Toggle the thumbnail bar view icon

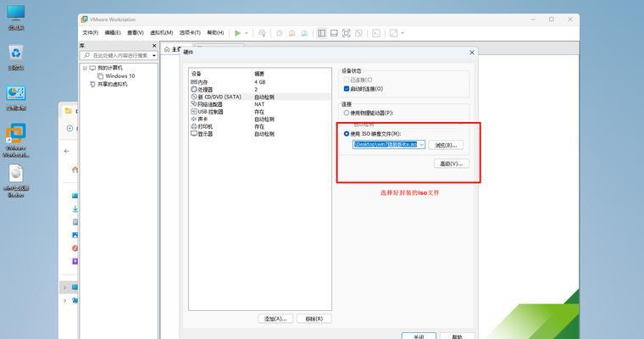(334, 33)
